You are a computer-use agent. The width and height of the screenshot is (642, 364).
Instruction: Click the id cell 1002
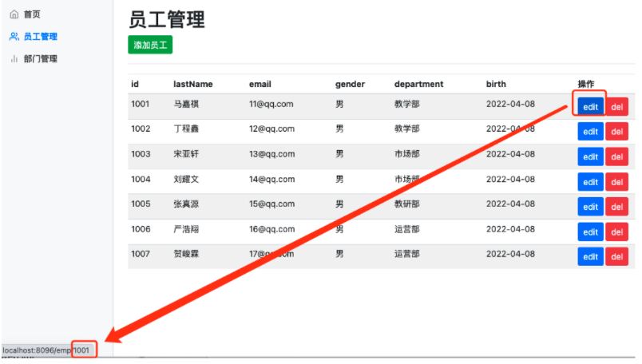point(141,129)
